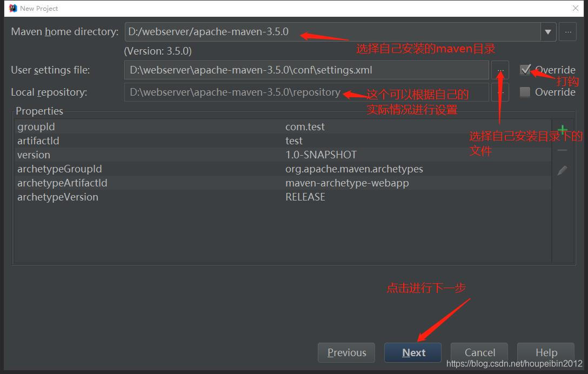588x374 pixels.
Task: Click the Help button
Action: [x=546, y=352]
